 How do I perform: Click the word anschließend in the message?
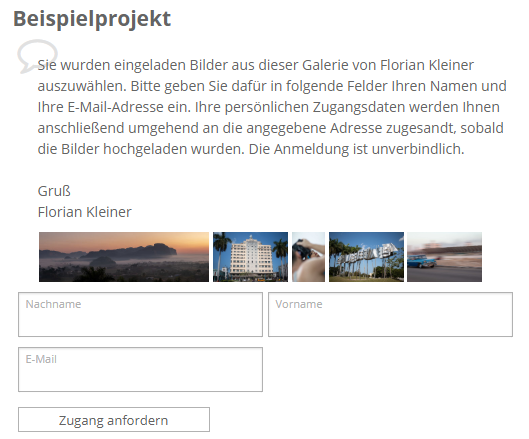(81, 128)
